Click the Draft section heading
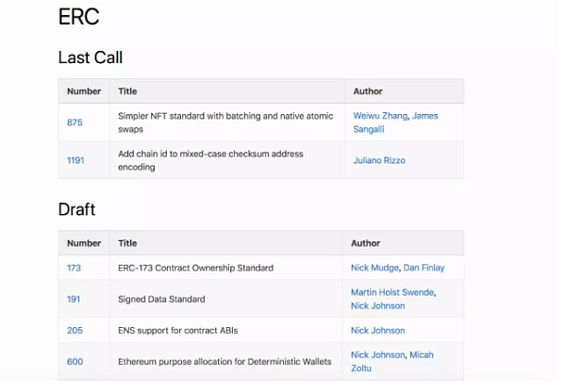This screenshot has width=566, height=392. coord(76,209)
